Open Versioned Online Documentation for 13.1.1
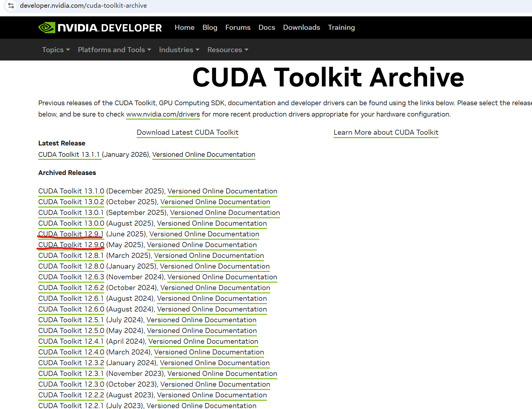 tap(204, 154)
